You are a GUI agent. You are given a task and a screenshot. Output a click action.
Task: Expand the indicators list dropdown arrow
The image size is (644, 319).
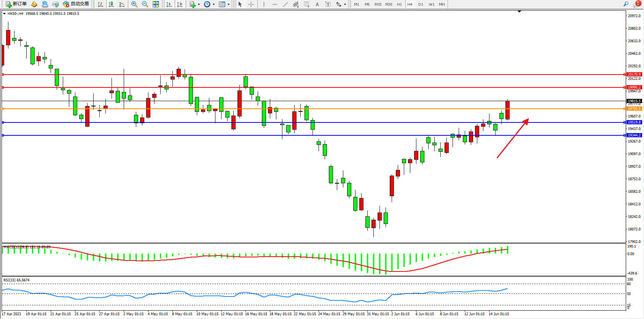pyautogui.click(x=199, y=5)
